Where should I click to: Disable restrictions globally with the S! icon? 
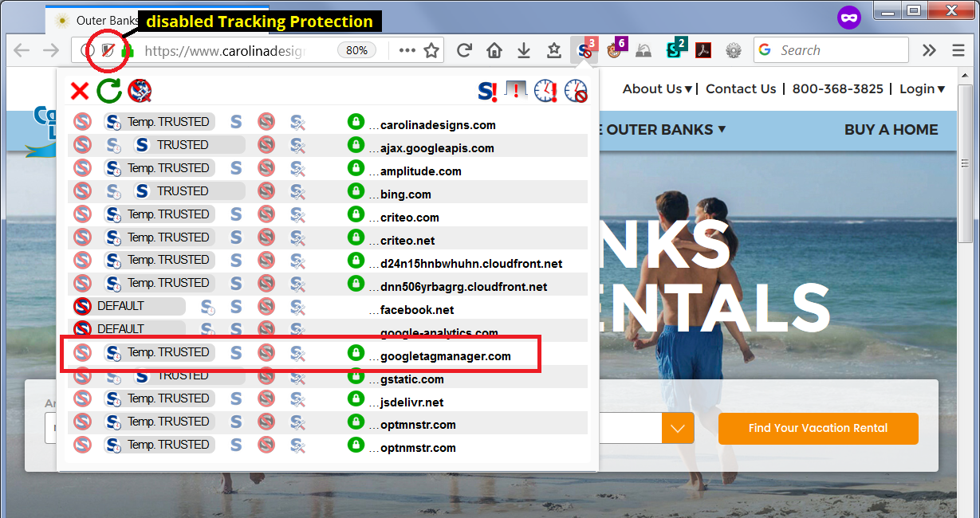click(x=487, y=91)
